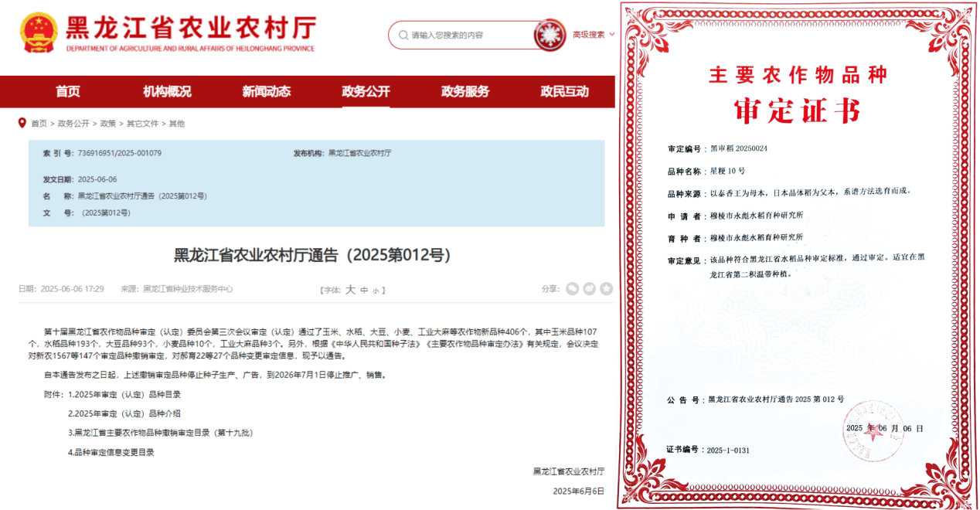Click the national emblem logo
This screenshot has width=980, height=510.
(39, 32)
